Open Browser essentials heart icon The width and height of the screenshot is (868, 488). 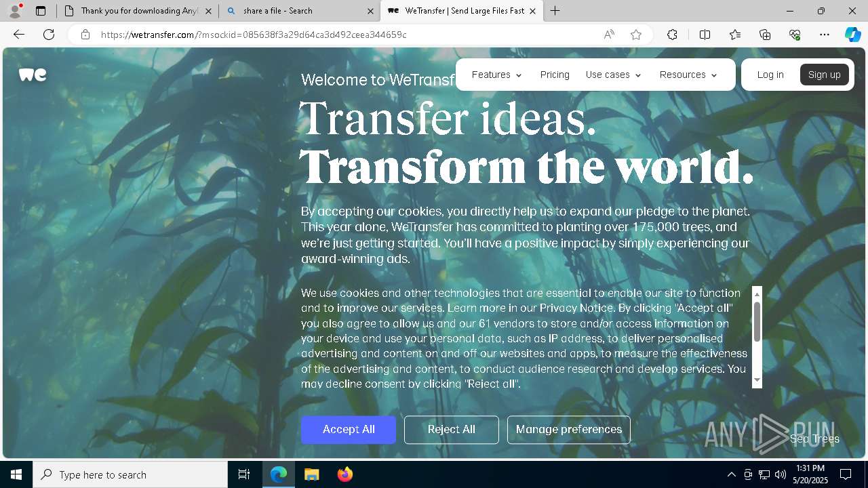click(795, 35)
